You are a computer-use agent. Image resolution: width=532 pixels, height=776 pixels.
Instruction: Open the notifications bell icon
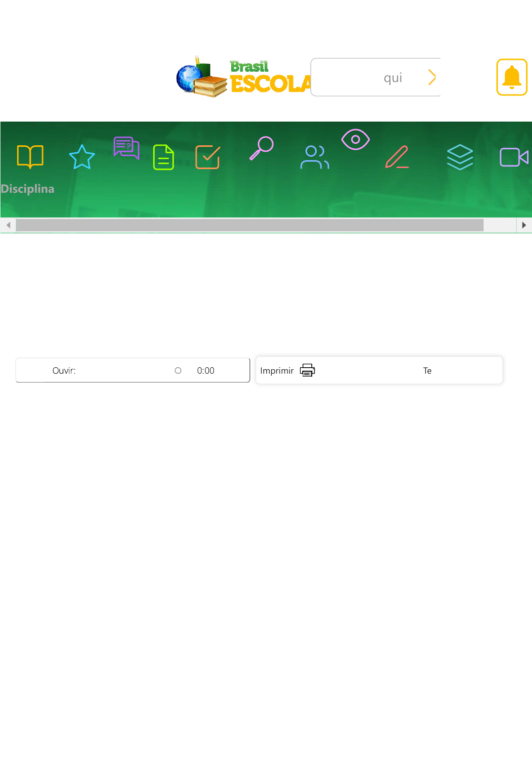pos(512,77)
